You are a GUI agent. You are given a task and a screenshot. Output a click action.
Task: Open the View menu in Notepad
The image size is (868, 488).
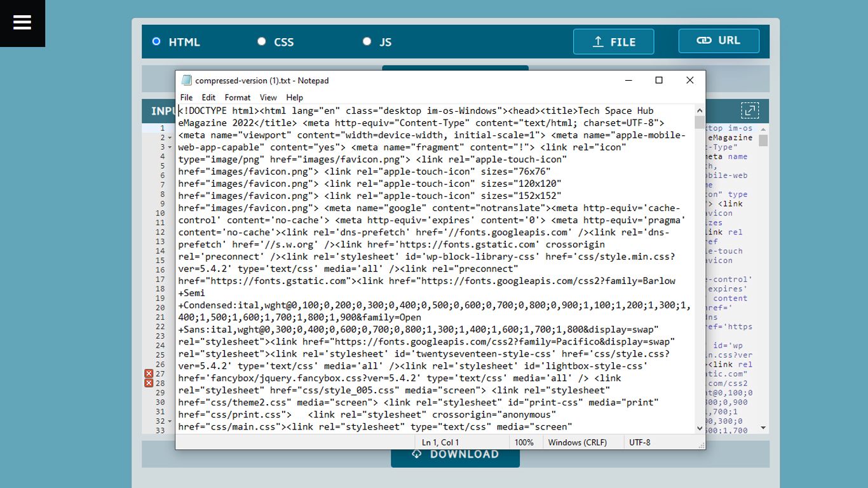click(268, 97)
